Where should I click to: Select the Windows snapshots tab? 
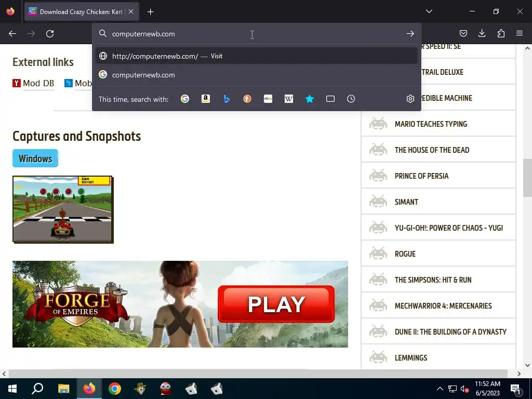click(35, 158)
